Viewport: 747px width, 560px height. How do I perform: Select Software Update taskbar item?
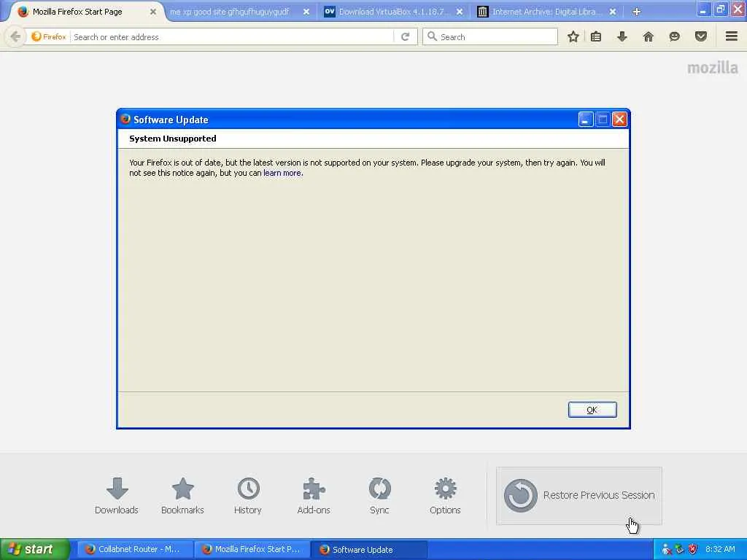tap(369, 549)
